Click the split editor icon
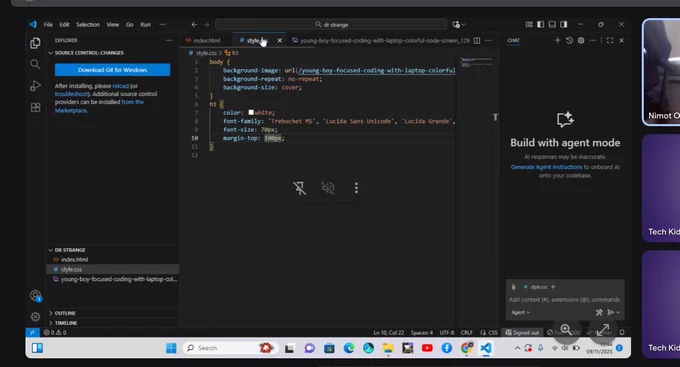This screenshot has height=367, width=680. click(x=477, y=40)
